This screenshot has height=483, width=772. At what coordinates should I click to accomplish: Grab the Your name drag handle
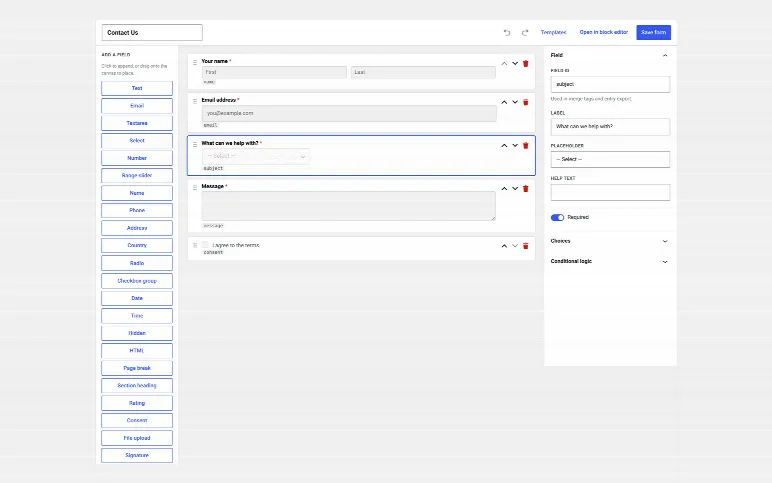tap(195, 63)
